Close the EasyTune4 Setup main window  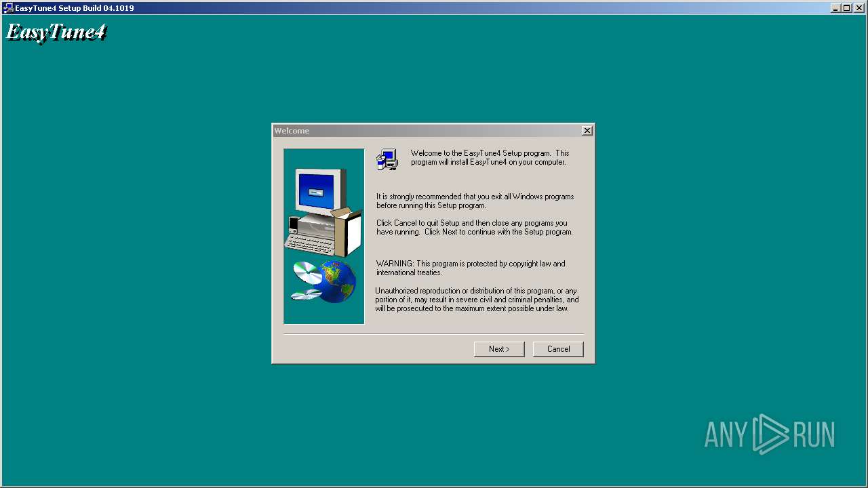pos(859,8)
